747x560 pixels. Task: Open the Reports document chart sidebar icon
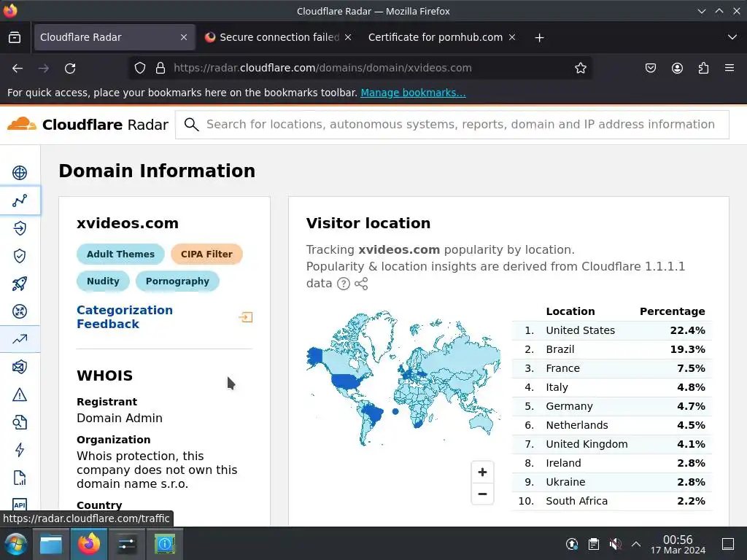click(20, 478)
